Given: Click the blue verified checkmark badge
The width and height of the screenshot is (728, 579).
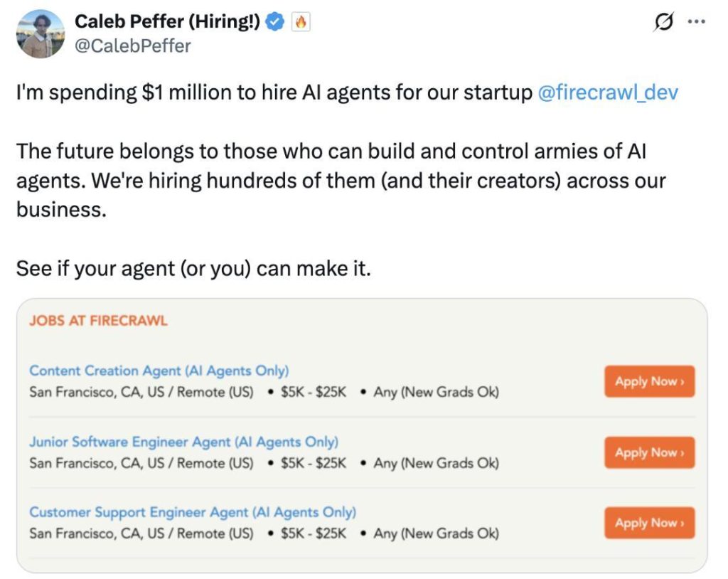Looking at the screenshot, I should pyautogui.click(x=274, y=21).
